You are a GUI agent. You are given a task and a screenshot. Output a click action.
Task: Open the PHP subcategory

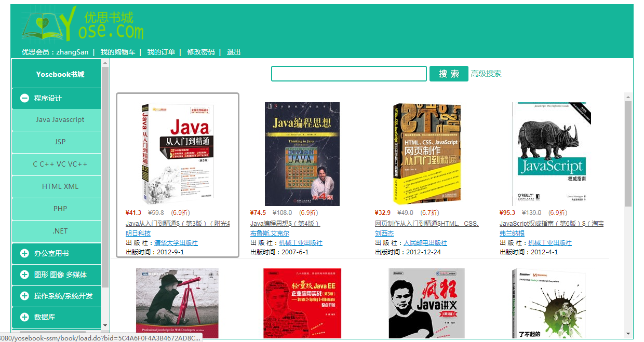56,209
